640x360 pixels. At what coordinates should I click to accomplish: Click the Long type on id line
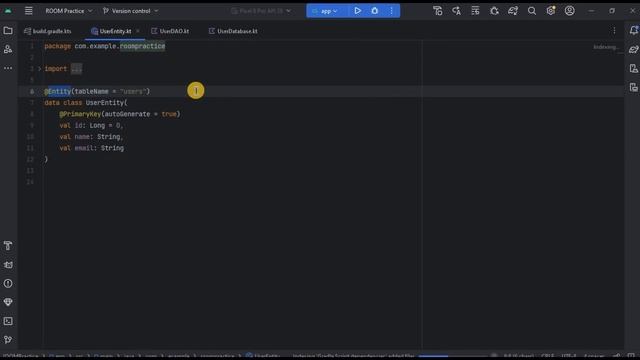point(97,126)
